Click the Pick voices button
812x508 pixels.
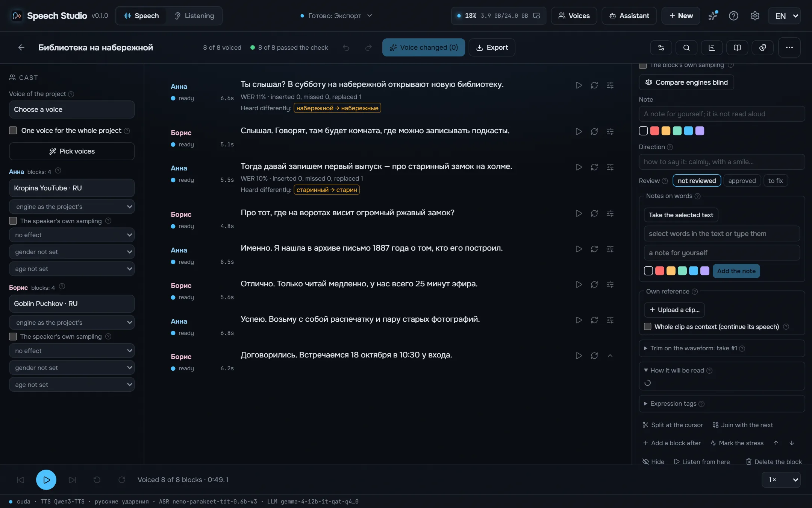(72, 151)
